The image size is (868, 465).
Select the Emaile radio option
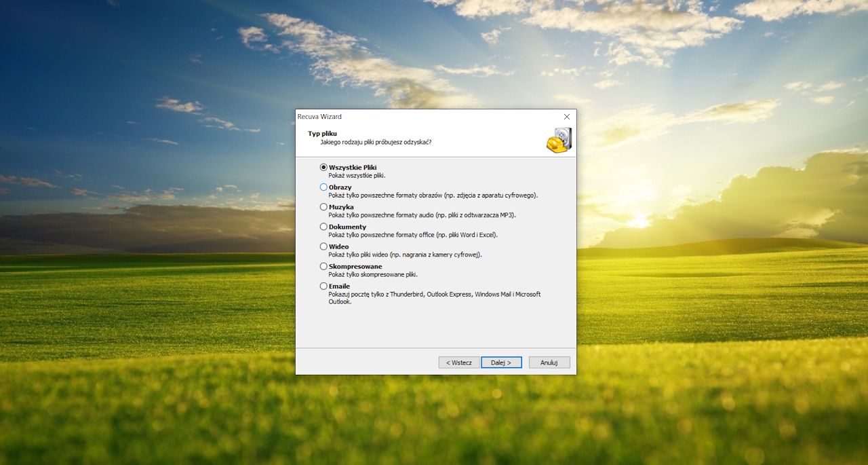323,286
